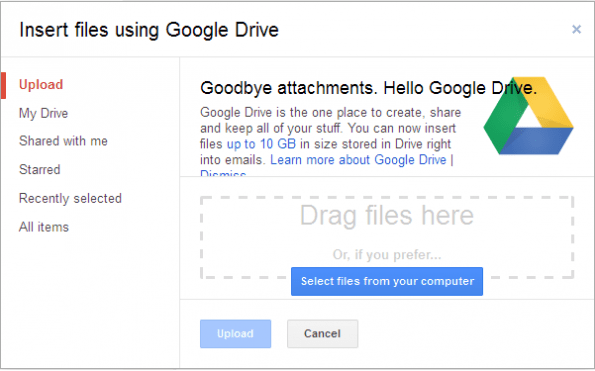The height and width of the screenshot is (371, 595).
Task: Follow the 'up to 10 GB' link
Action: [261, 144]
